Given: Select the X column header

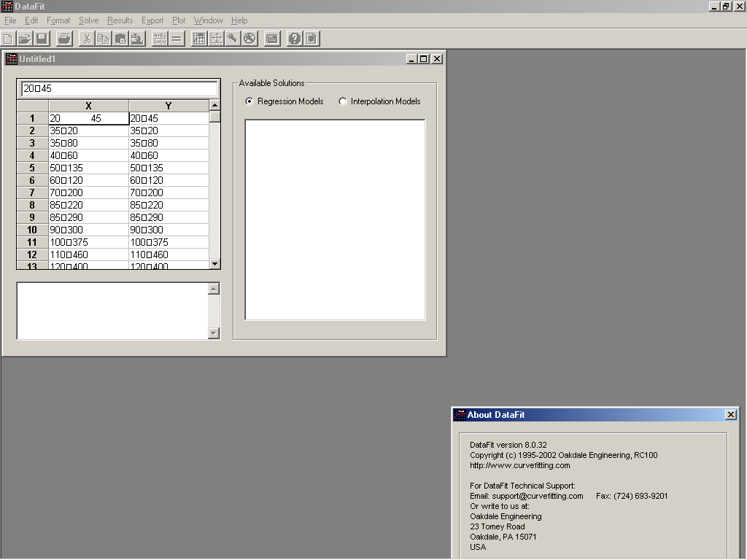Looking at the screenshot, I should tap(88, 106).
